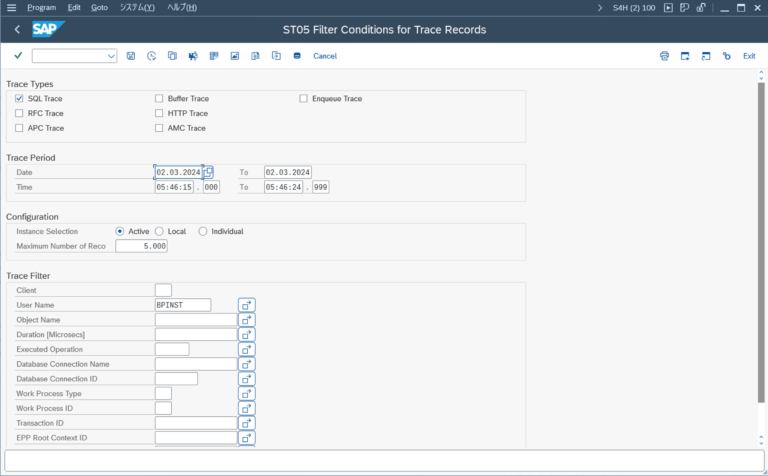Open a new GUI window via toolbar icon
This screenshot has height=476, width=768.
click(685, 56)
